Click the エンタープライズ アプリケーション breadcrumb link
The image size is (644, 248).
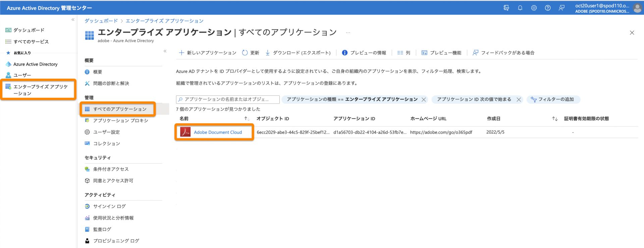tap(164, 21)
